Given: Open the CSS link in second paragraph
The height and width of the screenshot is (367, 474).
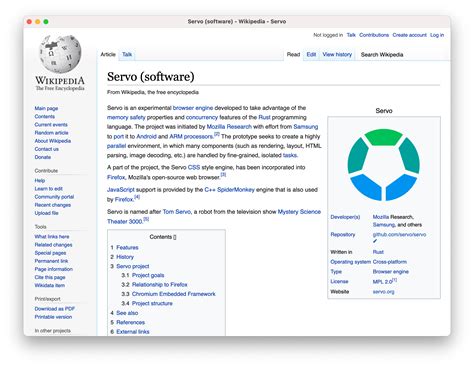Looking at the screenshot, I should 194,167.
